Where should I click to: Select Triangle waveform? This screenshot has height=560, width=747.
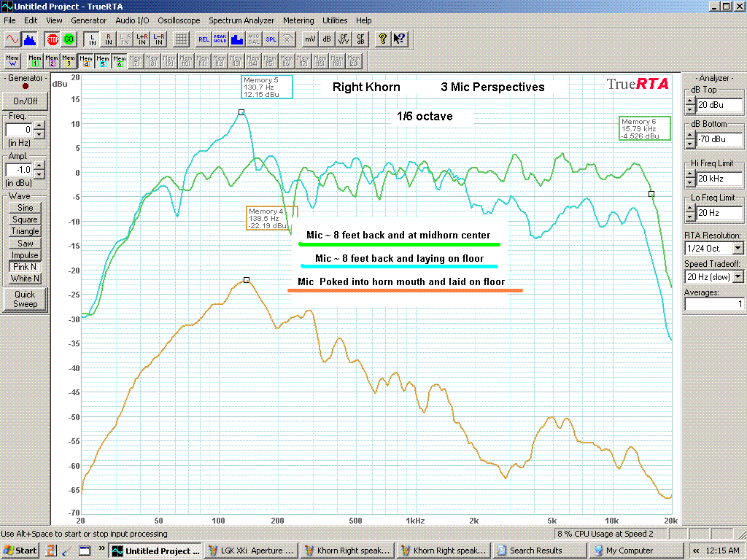point(26,231)
